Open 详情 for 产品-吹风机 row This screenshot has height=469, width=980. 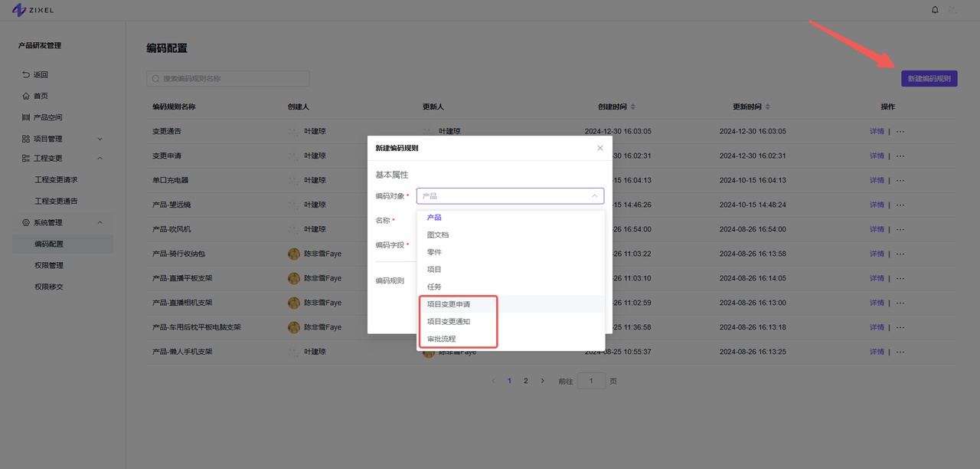pyautogui.click(x=877, y=229)
